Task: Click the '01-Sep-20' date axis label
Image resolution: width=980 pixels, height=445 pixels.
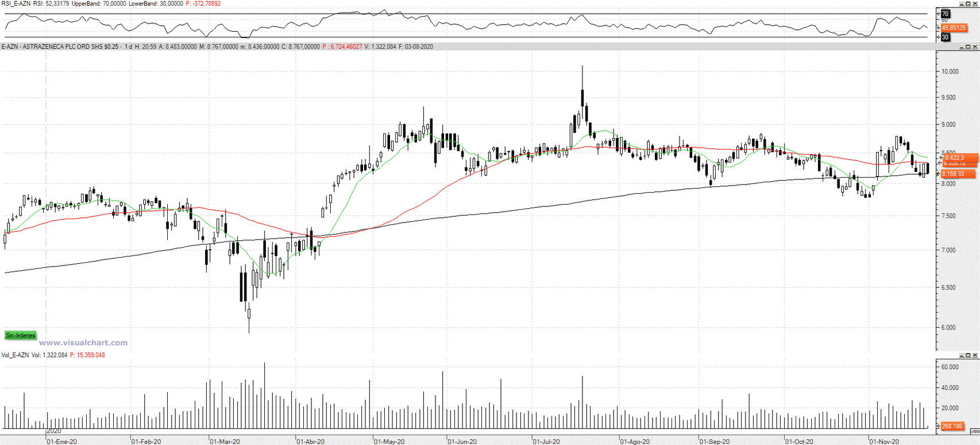Action: coord(715,442)
